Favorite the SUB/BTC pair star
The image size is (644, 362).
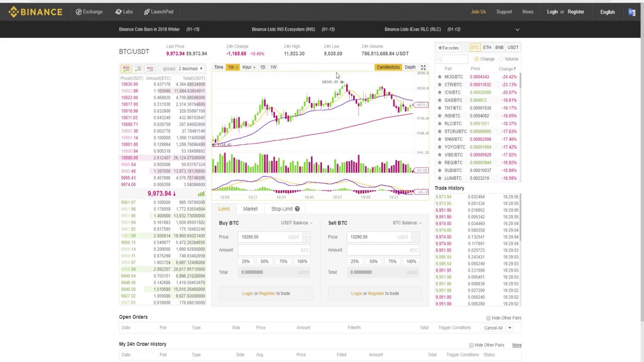pos(440,170)
